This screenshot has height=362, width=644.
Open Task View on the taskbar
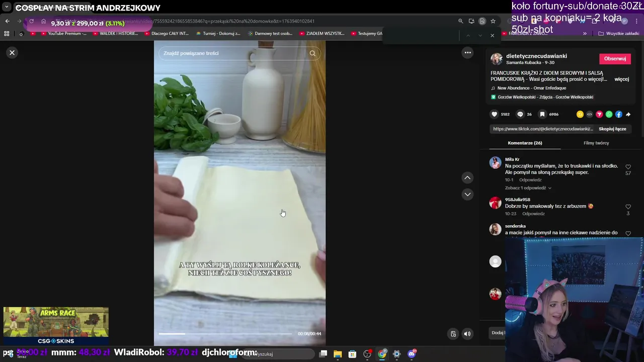pos(323,354)
